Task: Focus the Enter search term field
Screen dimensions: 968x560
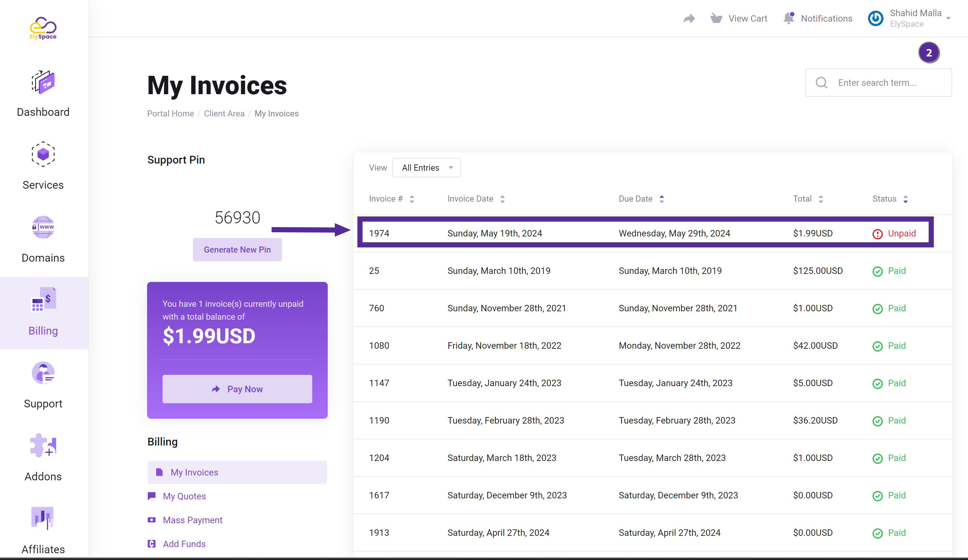Action: point(879,83)
